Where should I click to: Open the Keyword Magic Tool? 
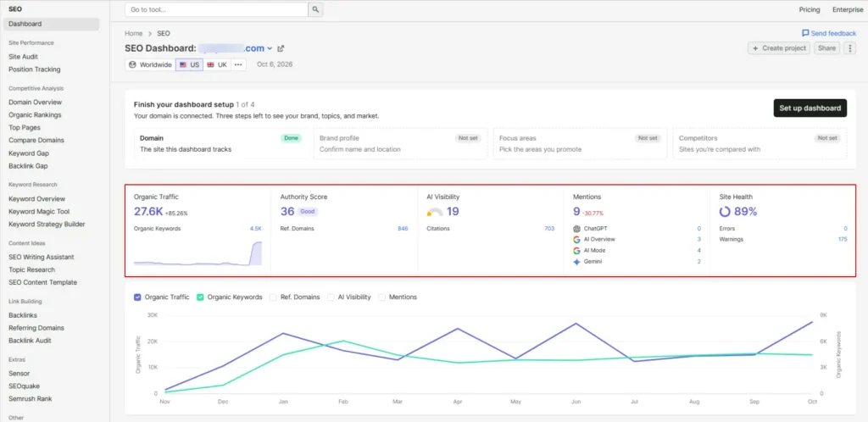39,211
